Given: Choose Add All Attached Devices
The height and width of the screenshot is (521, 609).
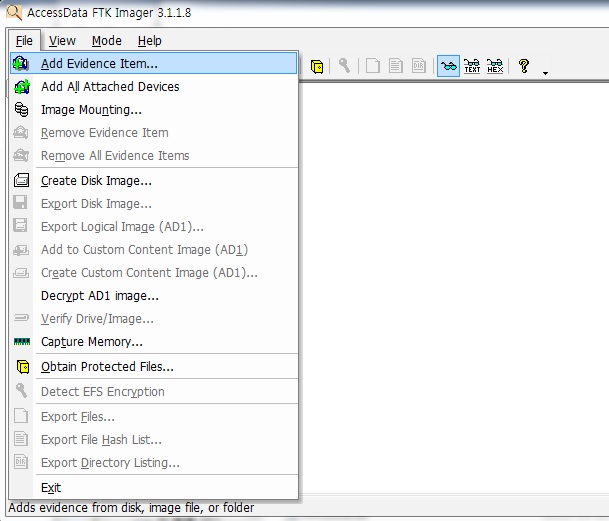Looking at the screenshot, I should point(153,87).
